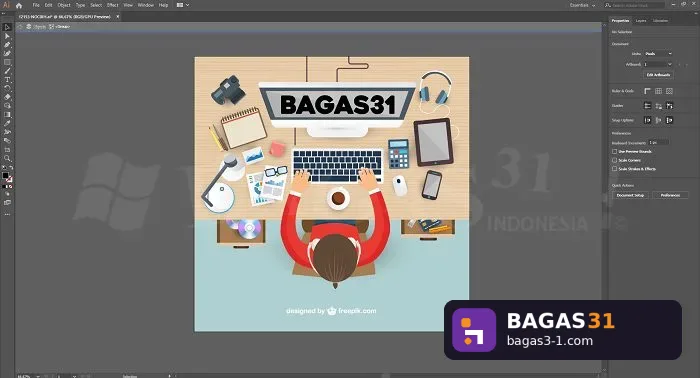700x378 pixels.
Task: Select the Zoom magnifier tool
Action: point(7,158)
